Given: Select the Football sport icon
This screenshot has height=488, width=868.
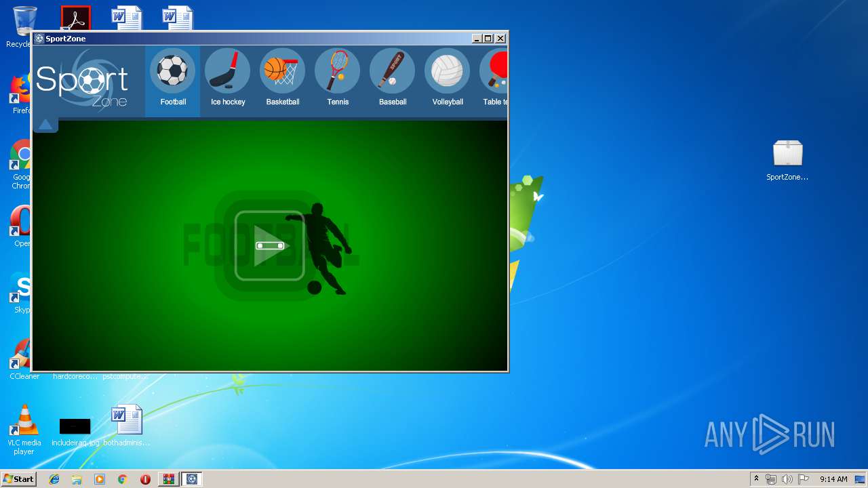Looking at the screenshot, I should 172,71.
